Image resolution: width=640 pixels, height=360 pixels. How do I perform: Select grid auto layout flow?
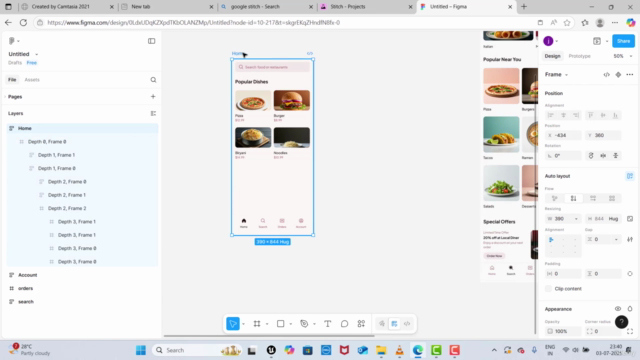pos(612,198)
